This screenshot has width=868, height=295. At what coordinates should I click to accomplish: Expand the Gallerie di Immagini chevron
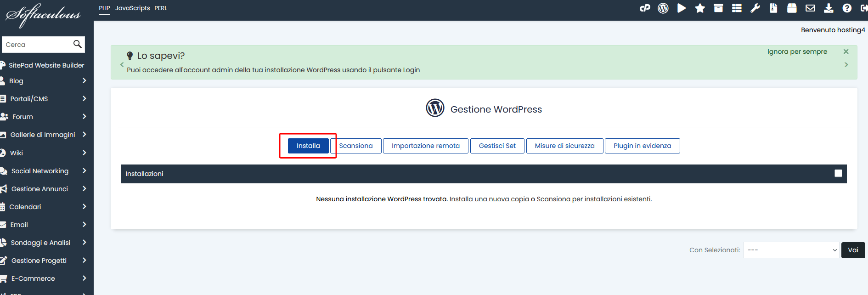tap(84, 134)
